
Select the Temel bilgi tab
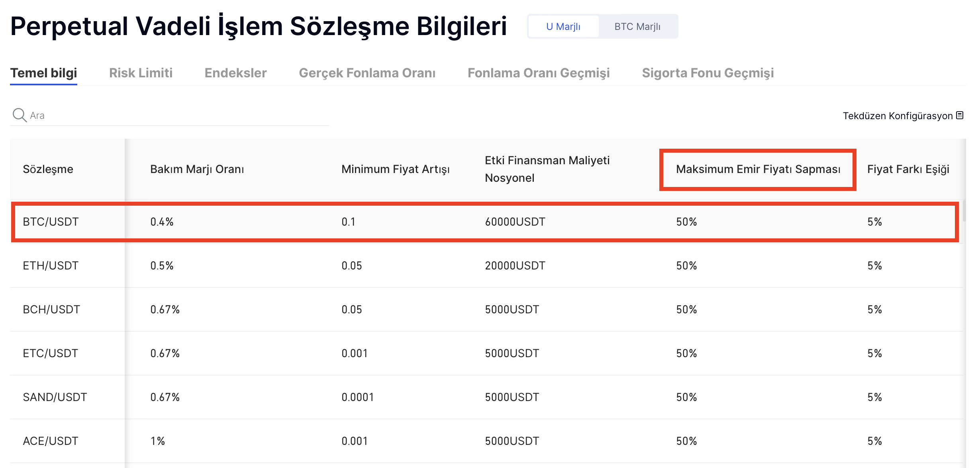[x=43, y=73]
